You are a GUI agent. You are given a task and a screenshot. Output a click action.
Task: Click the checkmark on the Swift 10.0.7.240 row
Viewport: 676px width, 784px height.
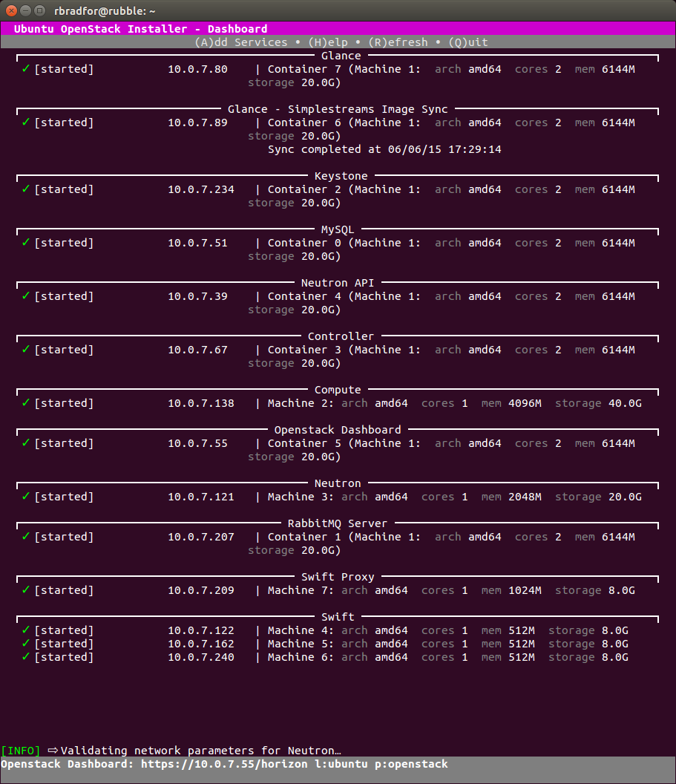(x=26, y=657)
